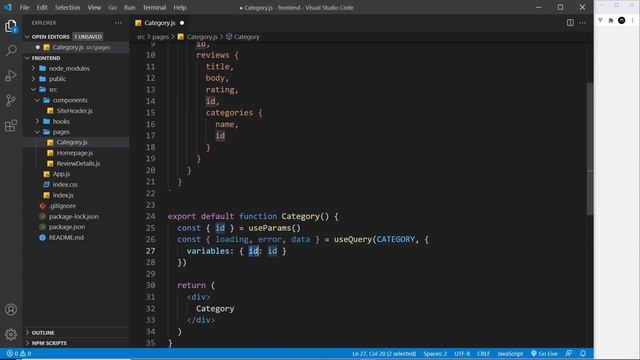Open App.js file
Viewport: 640px width, 360px height.
pyautogui.click(x=61, y=174)
